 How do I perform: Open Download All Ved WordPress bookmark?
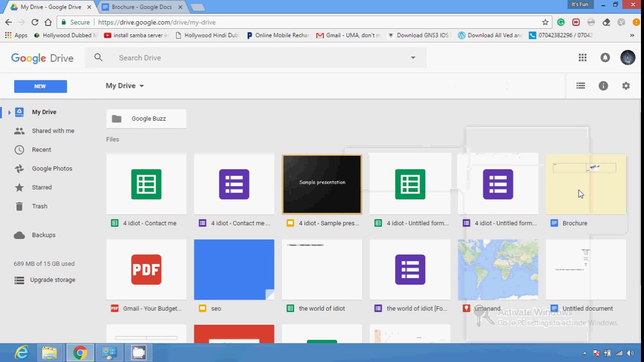click(x=490, y=35)
